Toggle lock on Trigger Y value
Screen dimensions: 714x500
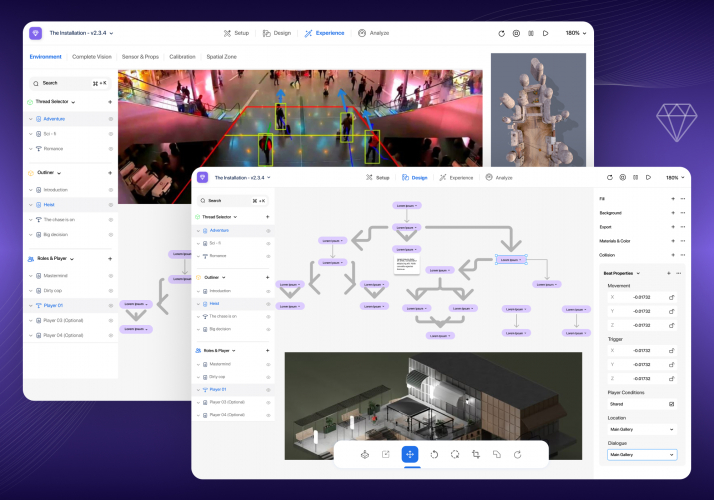[x=671, y=364]
